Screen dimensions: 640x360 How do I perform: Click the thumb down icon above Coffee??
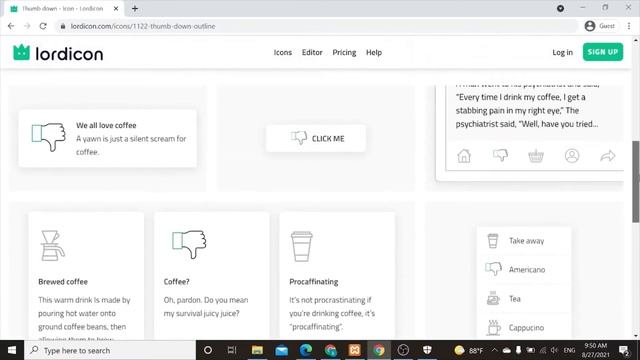189,244
